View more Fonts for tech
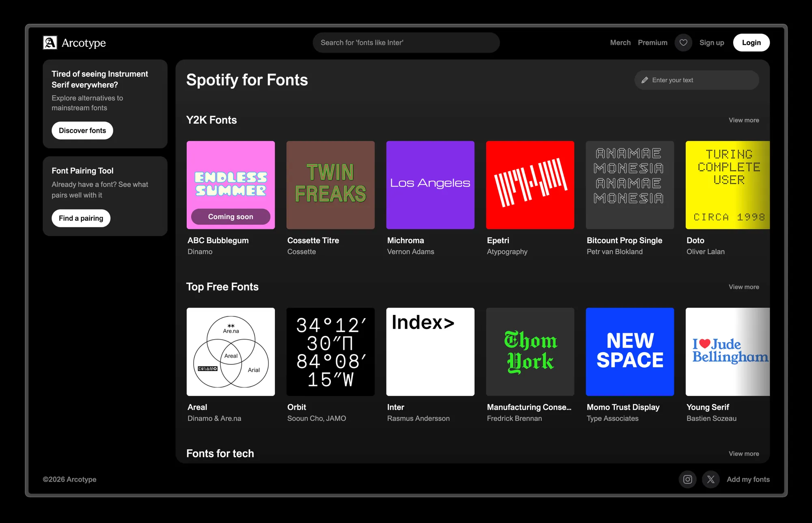The height and width of the screenshot is (523, 812). pyautogui.click(x=744, y=454)
